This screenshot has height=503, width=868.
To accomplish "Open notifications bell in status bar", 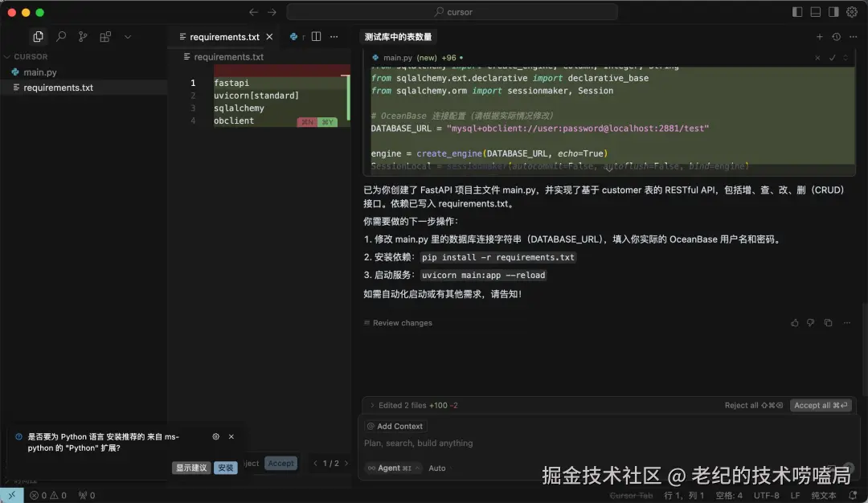I will pyautogui.click(x=853, y=495).
